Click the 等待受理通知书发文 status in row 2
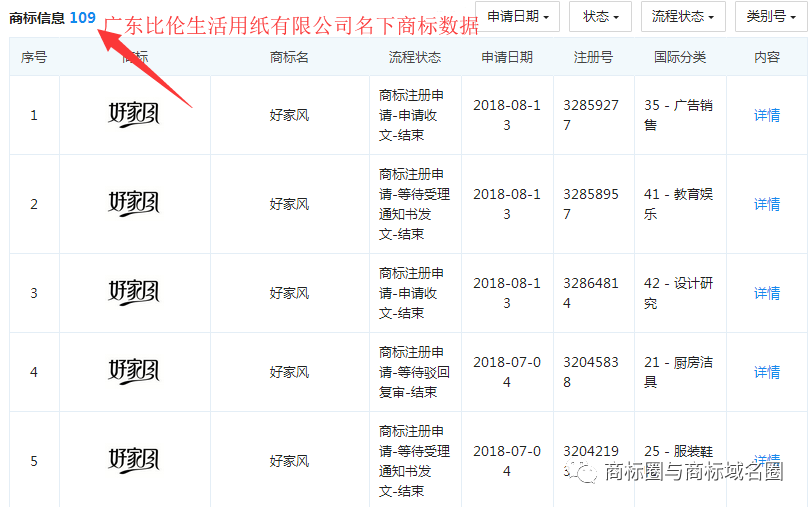The height and width of the screenshot is (507, 810). pyautogui.click(x=414, y=204)
